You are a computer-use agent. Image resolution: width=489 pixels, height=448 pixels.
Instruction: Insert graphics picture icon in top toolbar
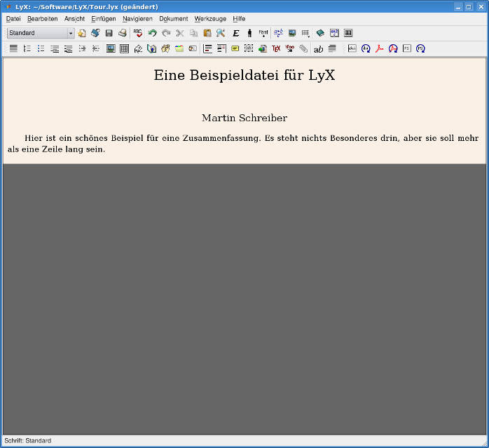point(292,33)
